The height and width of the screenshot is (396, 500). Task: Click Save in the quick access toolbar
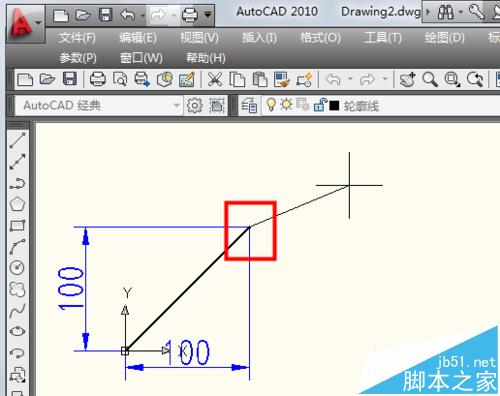(x=105, y=15)
